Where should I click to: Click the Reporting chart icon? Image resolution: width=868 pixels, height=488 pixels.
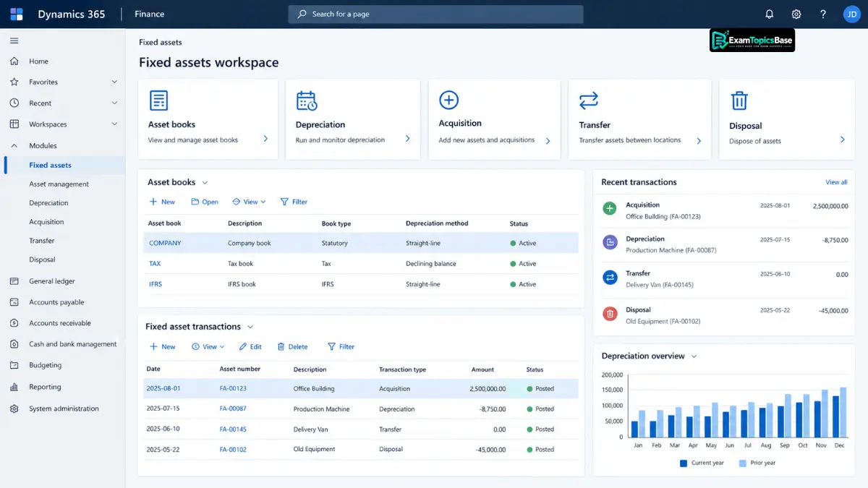click(x=14, y=387)
